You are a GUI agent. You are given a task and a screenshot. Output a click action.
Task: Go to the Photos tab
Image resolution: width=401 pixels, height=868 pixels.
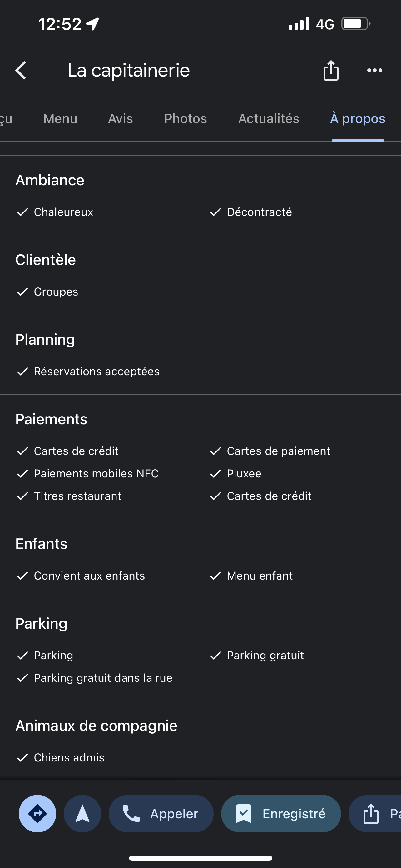pos(186,119)
